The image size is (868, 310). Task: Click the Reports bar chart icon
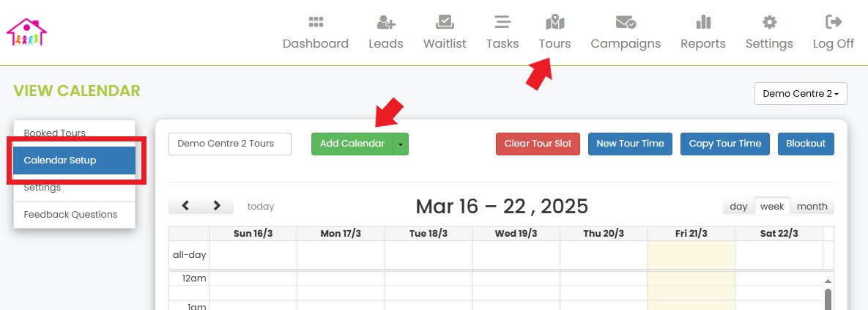click(703, 22)
